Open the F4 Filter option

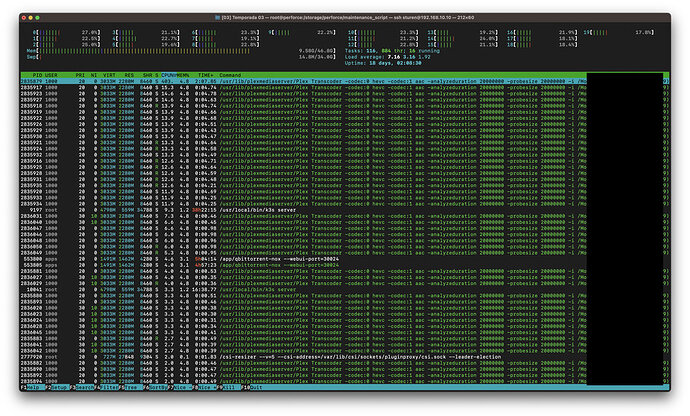pos(107,387)
